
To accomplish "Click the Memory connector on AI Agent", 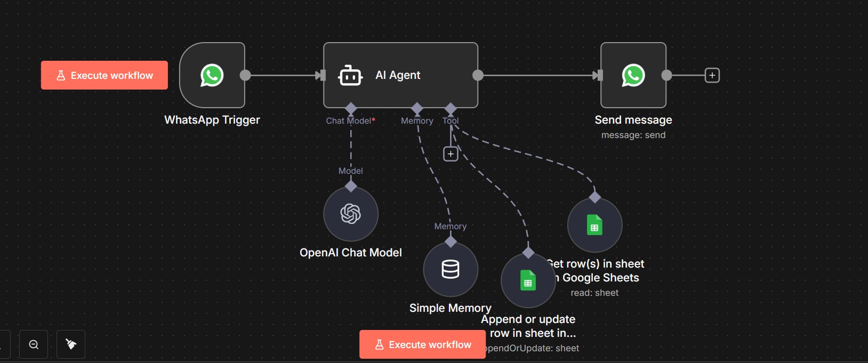I will click(417, 109).
